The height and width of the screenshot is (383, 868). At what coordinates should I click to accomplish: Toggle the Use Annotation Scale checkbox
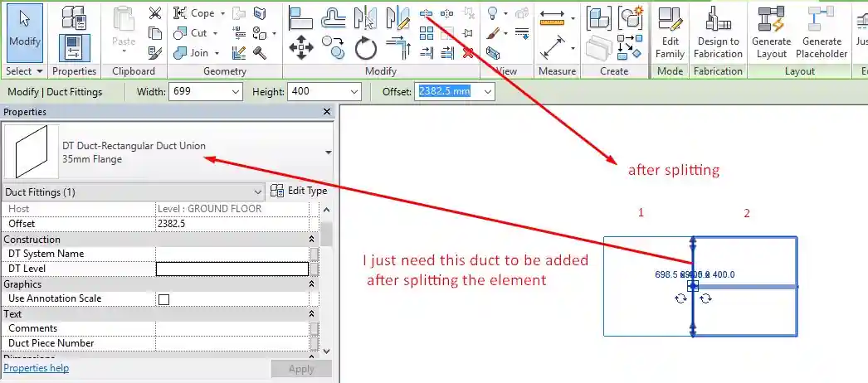tap(163, 299)
